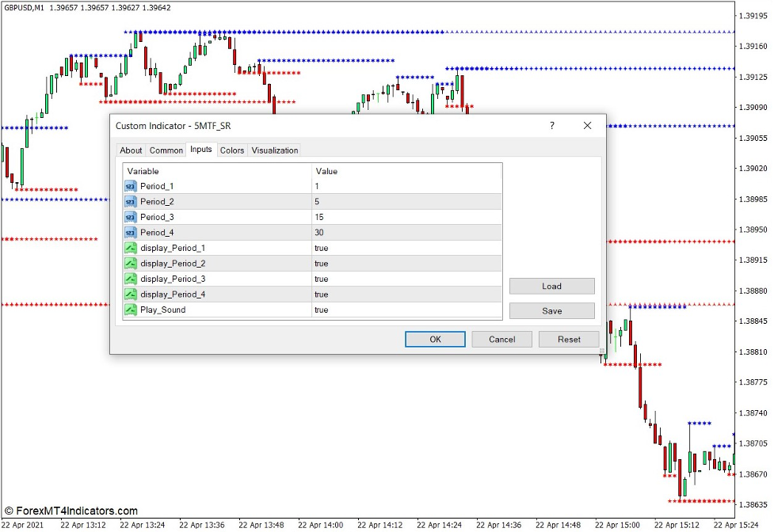Screen dimensions: 774x532
Task: Switch to the Colors tab
Action: (x=232, y=150)
